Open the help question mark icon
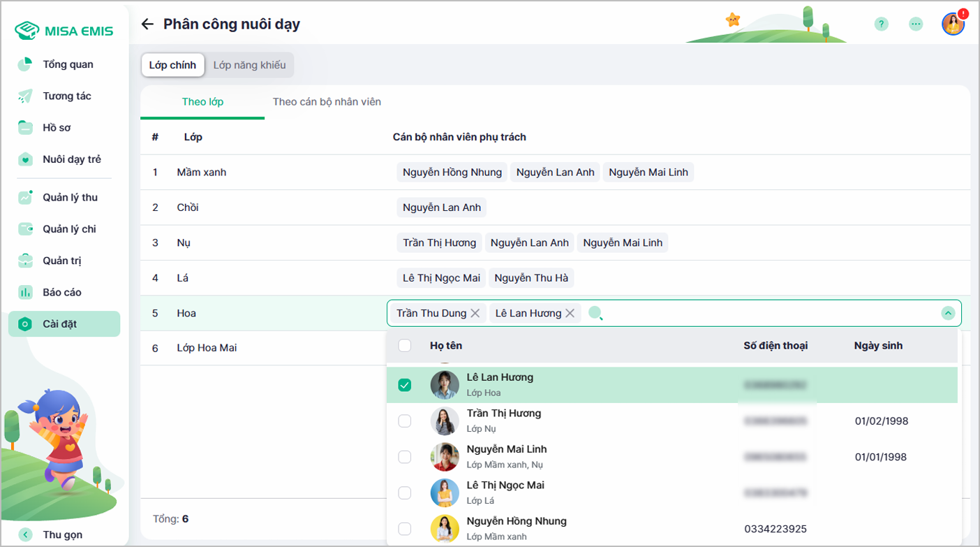The image size is (980, 547). pos(882,24)
